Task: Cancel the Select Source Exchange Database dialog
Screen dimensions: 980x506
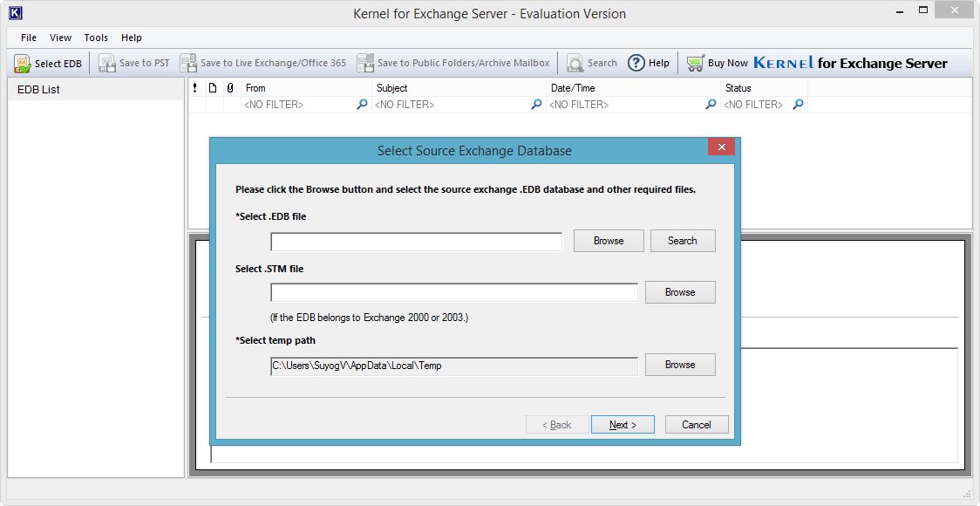Action: click(x=697, y=425)
